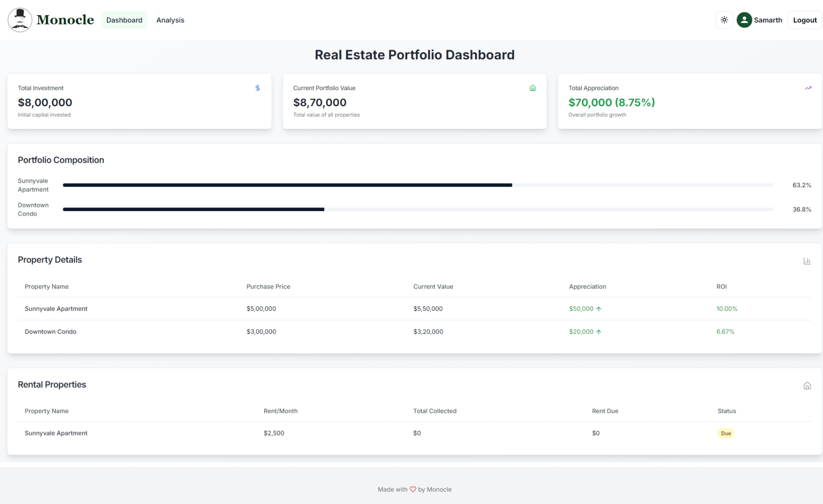Click the $70,000 (8.75%) appreciation figure
Viewport: 823px width, 504px height.
612,102
